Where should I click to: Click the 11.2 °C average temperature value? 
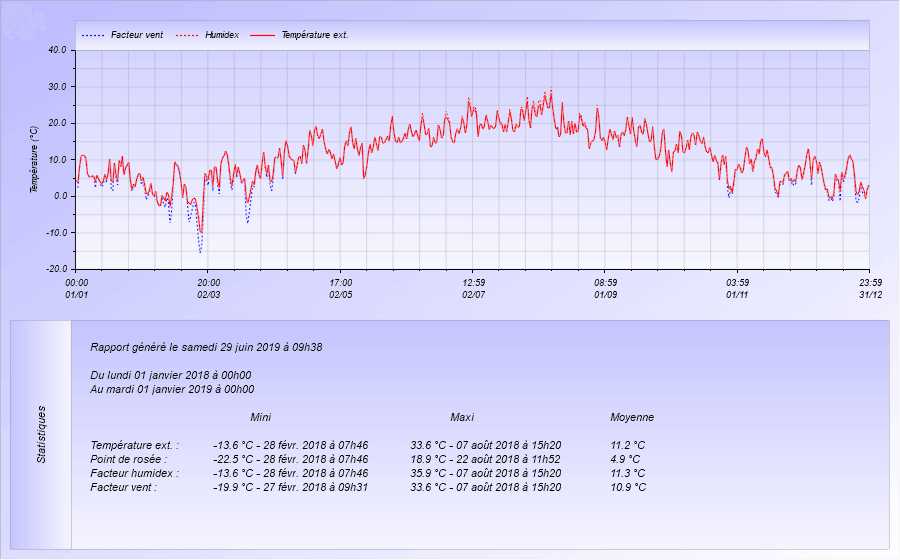pos(627,445)
